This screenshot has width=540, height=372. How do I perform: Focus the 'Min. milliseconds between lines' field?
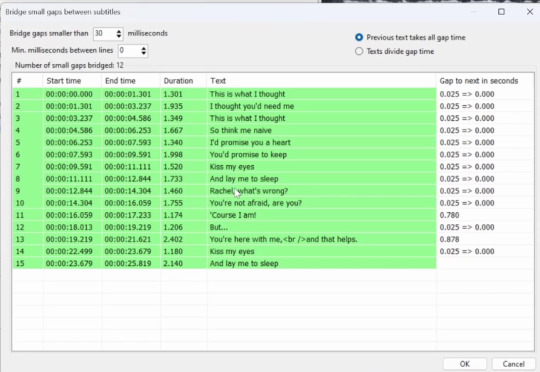click(x=129, y=51)
